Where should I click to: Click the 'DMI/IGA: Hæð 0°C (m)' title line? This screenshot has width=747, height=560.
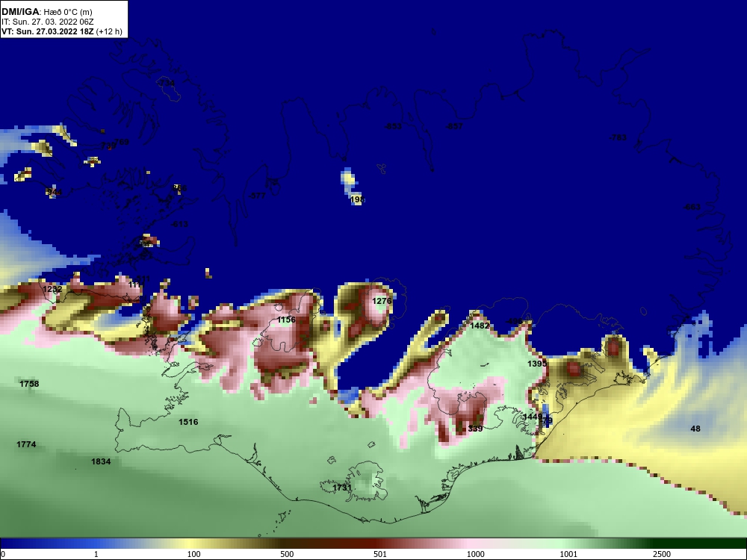pyautogui.click(x=47, y=12)
